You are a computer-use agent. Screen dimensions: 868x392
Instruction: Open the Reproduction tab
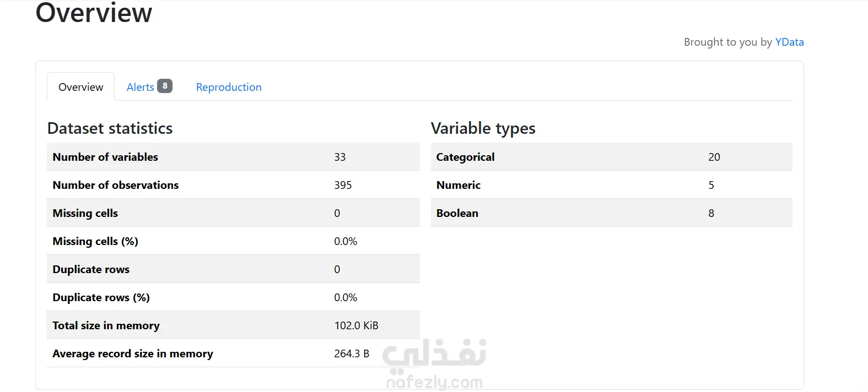(229, 87)
